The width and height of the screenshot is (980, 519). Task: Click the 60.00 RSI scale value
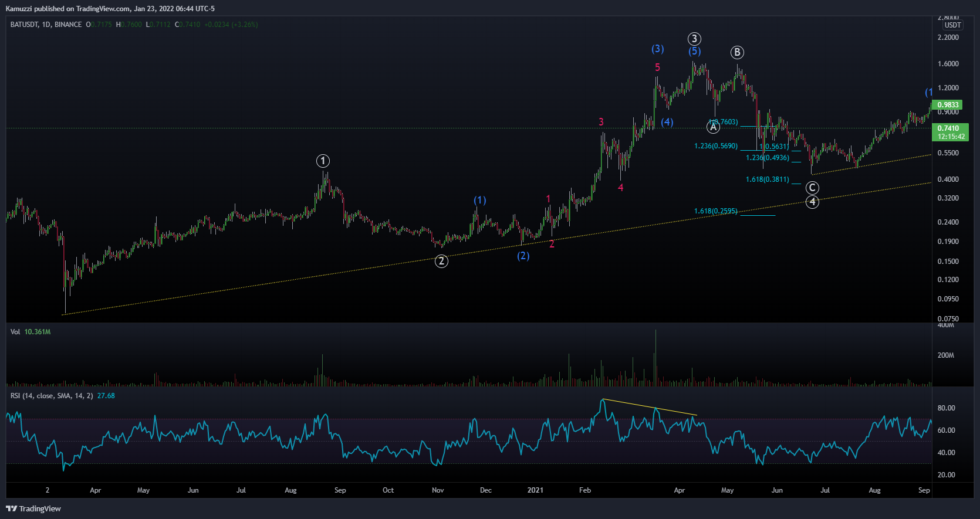(946, 430)
